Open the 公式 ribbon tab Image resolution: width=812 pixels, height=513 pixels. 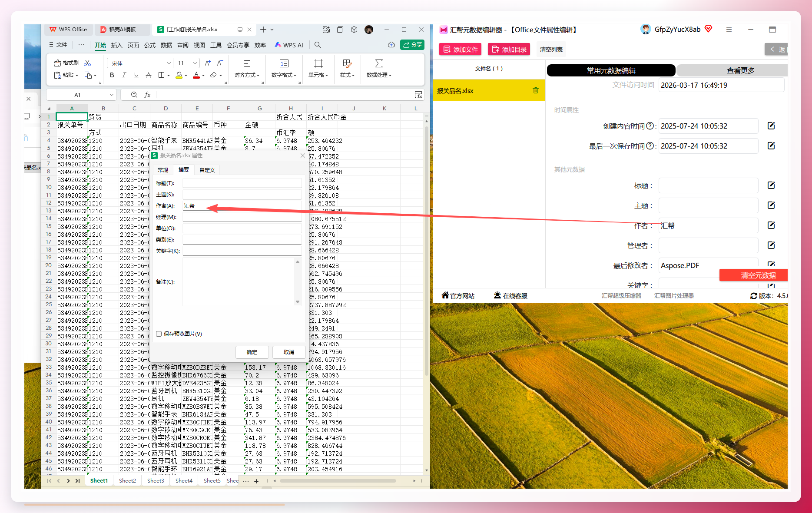[150, 45]
